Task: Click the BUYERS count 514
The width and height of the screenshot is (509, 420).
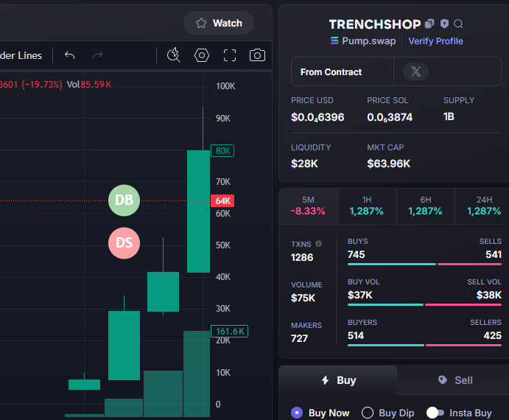Action: tap(356, 335)
